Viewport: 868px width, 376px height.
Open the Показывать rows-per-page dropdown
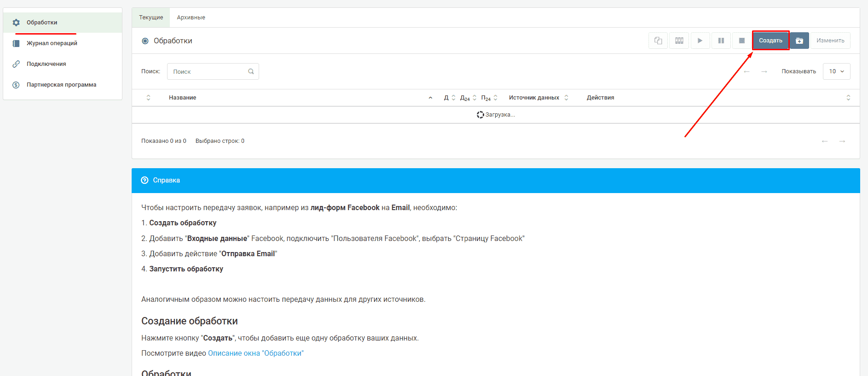coord(836,71)
